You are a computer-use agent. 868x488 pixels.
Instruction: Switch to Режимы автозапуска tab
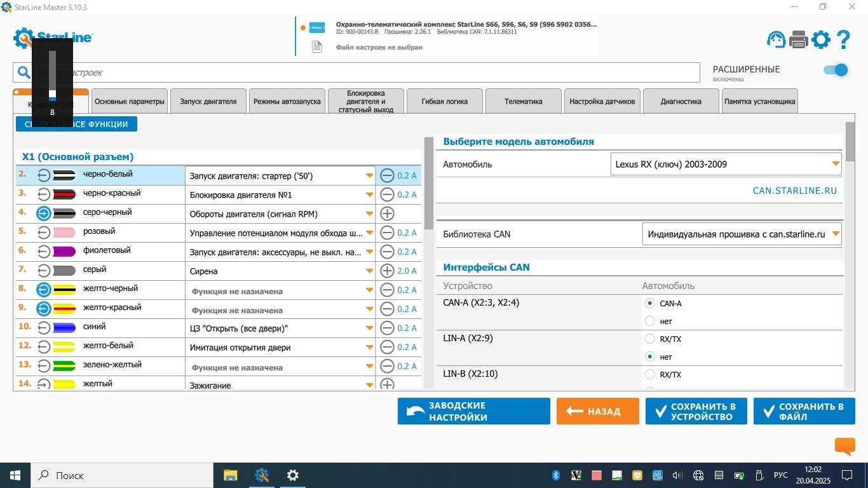point(287,101)
